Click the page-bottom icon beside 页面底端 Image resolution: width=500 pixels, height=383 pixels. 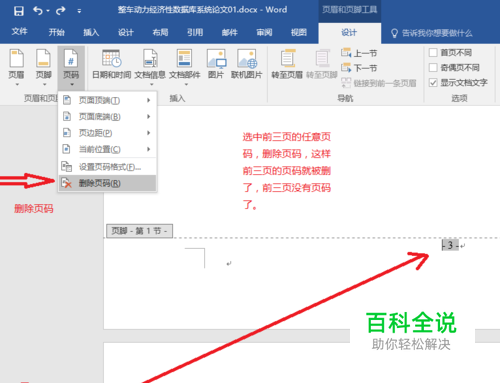click(67, 116)
